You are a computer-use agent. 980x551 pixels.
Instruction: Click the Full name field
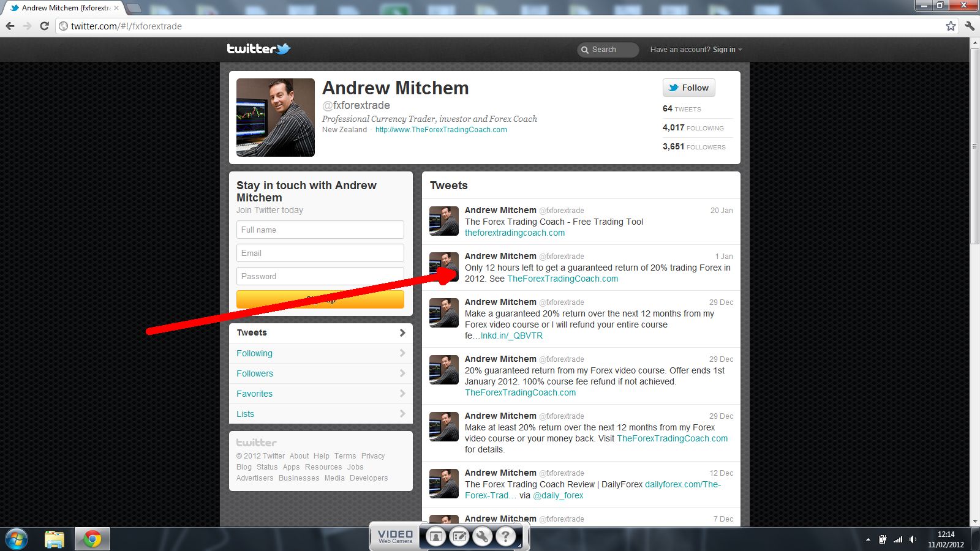[x=320, y=230]
